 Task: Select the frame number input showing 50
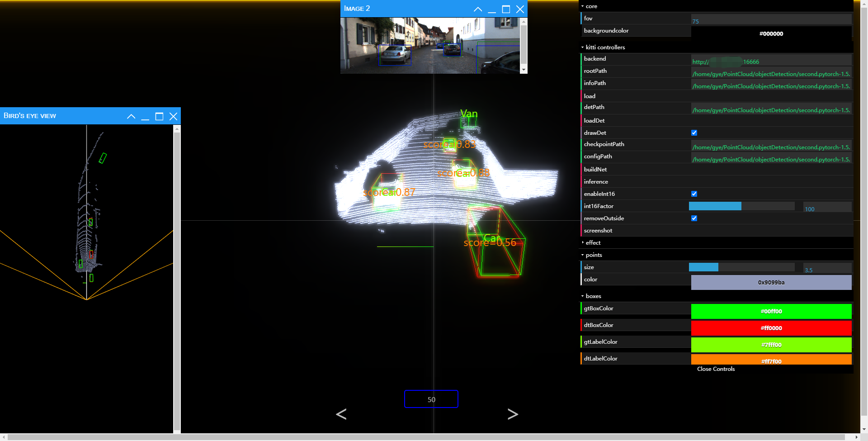pyautogui.click(x=431, y=399)
